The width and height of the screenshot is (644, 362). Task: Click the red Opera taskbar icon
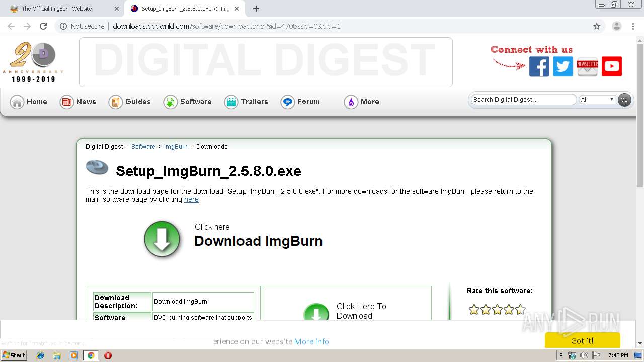(108, 355)
